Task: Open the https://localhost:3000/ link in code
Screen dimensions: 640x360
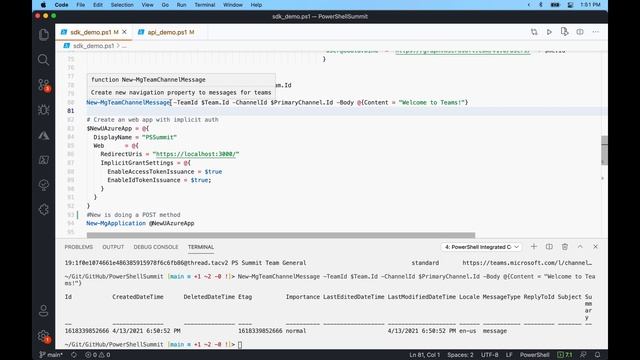Action: (196, 154)
